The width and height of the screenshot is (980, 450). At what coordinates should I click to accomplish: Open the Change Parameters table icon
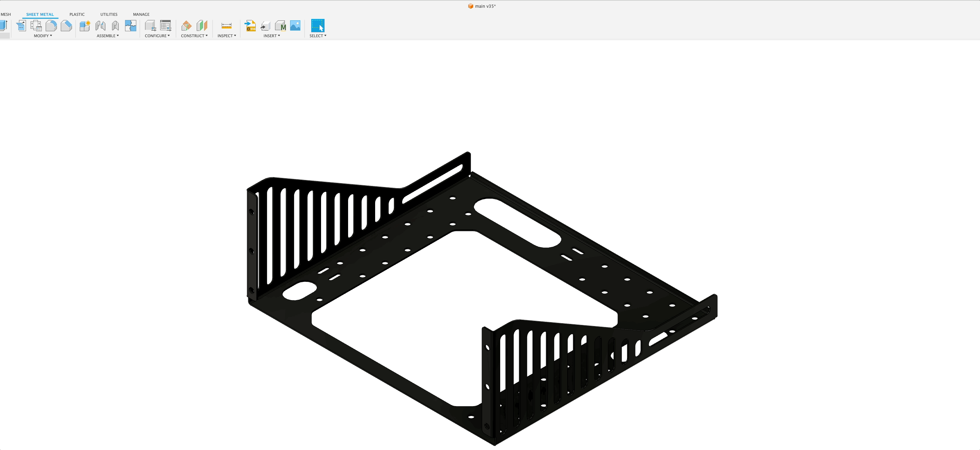click(x=165, y=26)
